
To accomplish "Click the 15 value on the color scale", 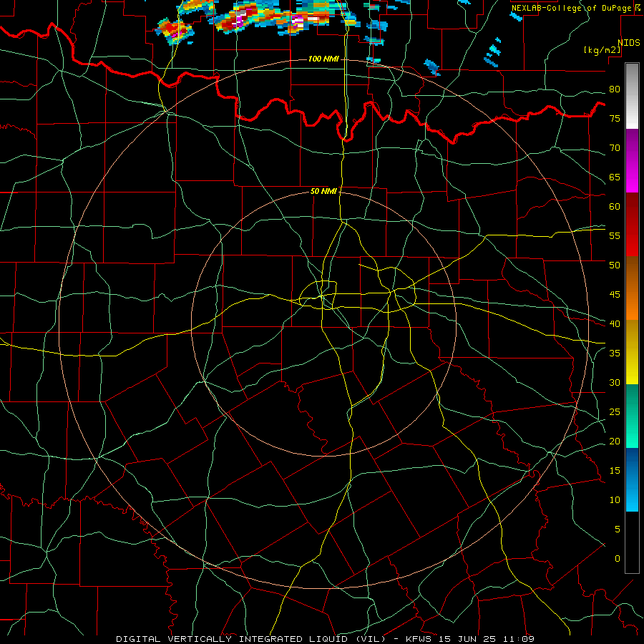I will [x=615, y=470].
